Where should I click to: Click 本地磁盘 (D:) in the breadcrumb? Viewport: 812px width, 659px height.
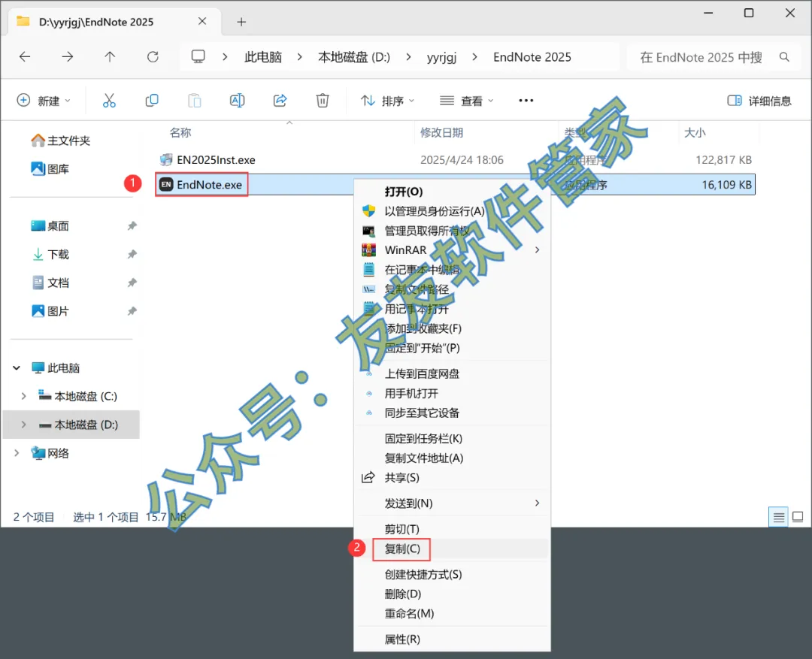click(x=354, y=57)
